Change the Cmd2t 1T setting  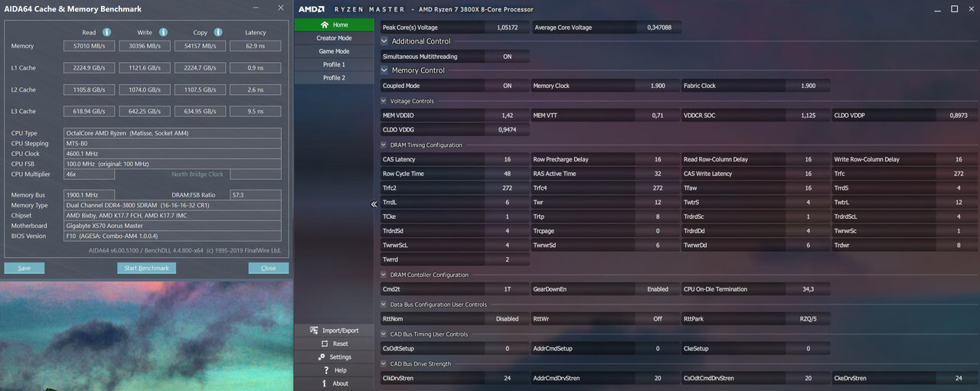click(x=507, y=289)
